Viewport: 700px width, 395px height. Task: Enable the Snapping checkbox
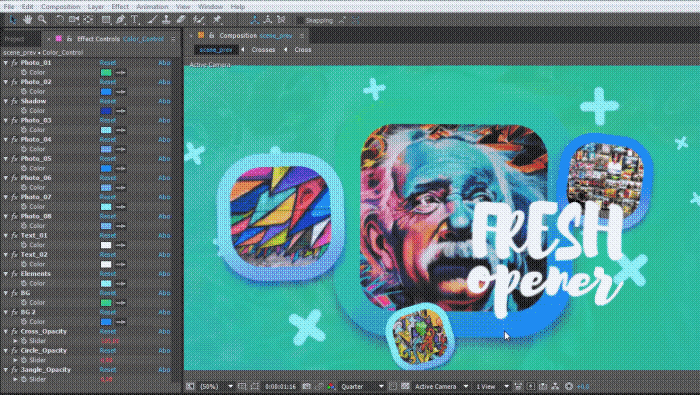click(300, 21)
